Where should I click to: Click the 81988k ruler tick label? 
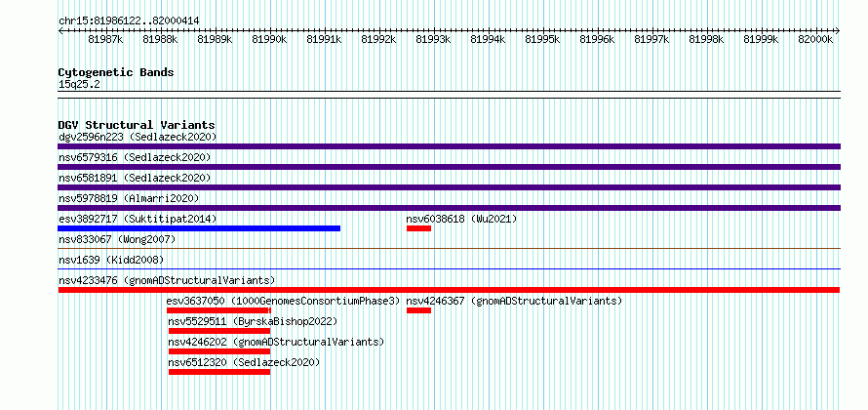161,39
